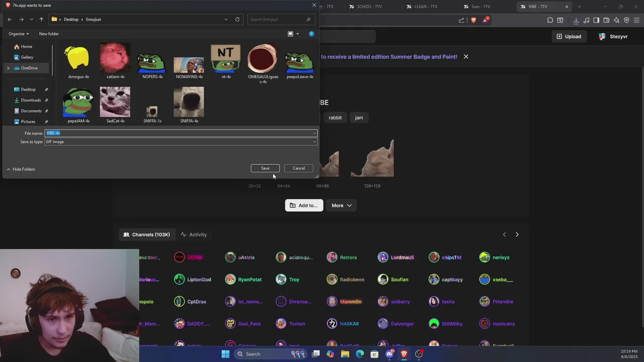Select the SadCat-4x file

click(115, 105)
